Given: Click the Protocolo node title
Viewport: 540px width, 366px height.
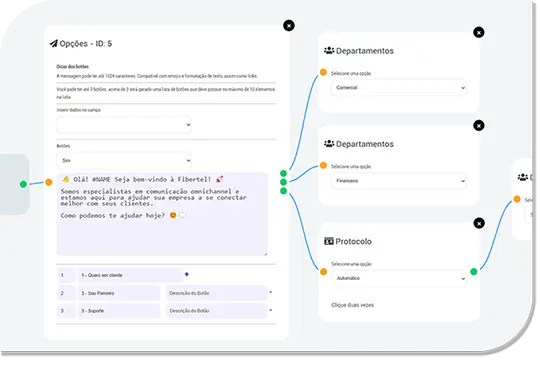Looking at the screenshot, I should pos(353,241).
